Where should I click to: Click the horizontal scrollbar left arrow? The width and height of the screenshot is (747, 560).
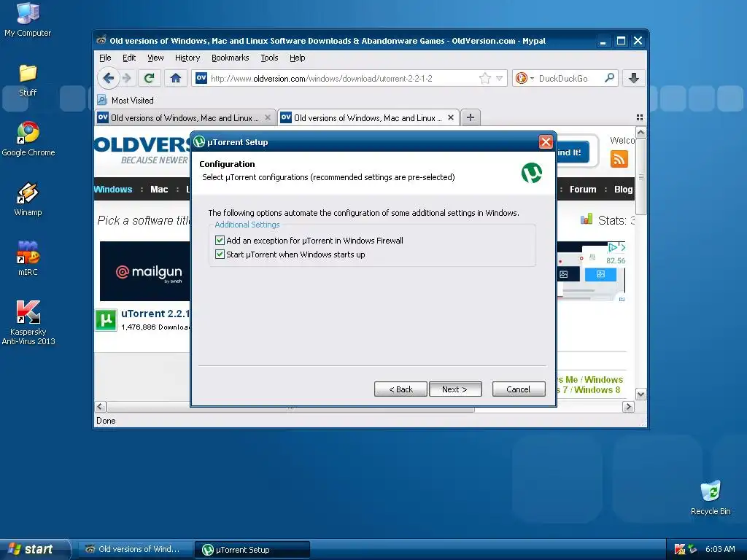click(100, 407)
